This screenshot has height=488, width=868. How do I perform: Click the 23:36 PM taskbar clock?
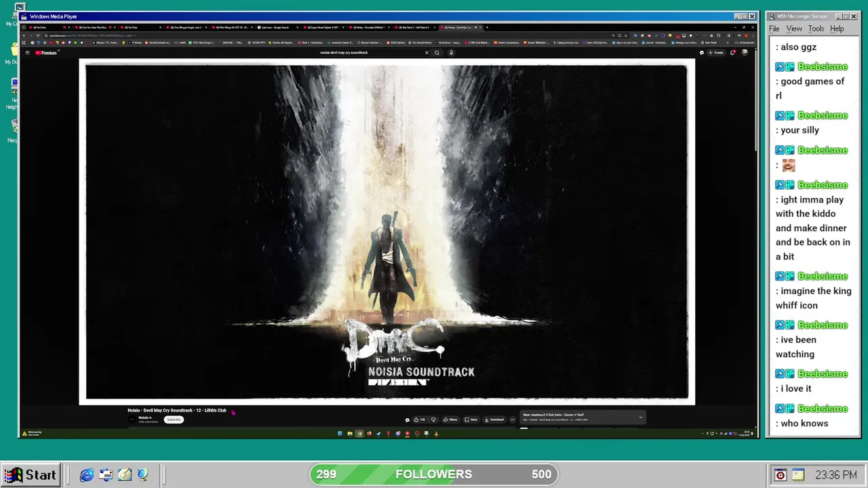tap(835, 475)
